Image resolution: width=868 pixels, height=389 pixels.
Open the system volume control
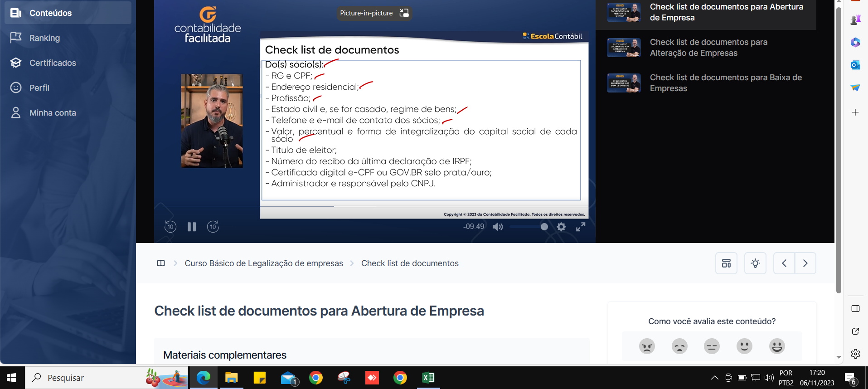pos(769,378)
